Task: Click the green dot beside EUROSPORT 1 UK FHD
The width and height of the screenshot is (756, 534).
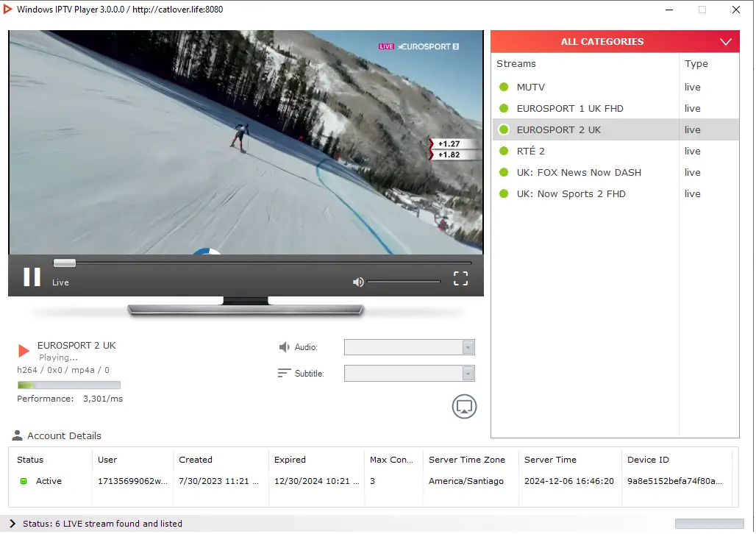Action: click(x=504, y=108)
